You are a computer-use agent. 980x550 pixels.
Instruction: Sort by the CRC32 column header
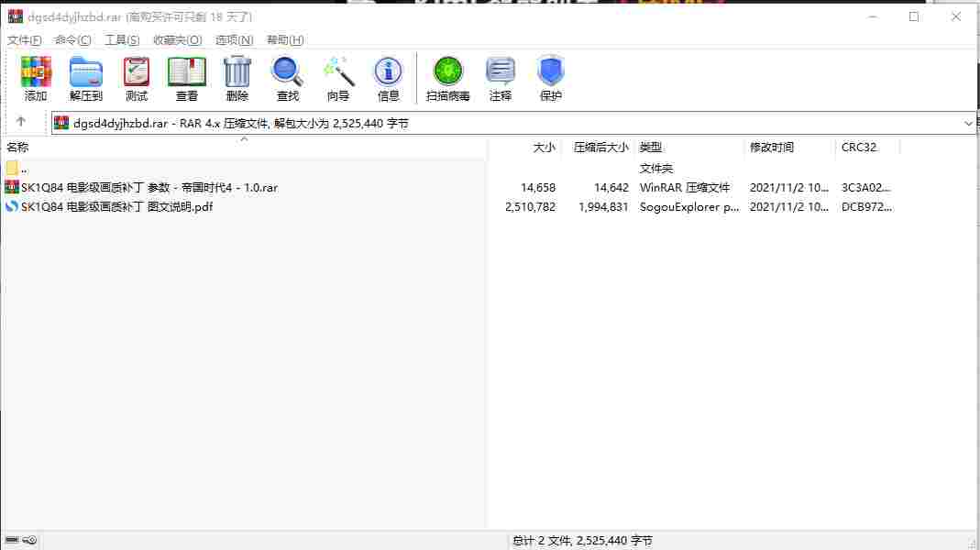point(859,148)
